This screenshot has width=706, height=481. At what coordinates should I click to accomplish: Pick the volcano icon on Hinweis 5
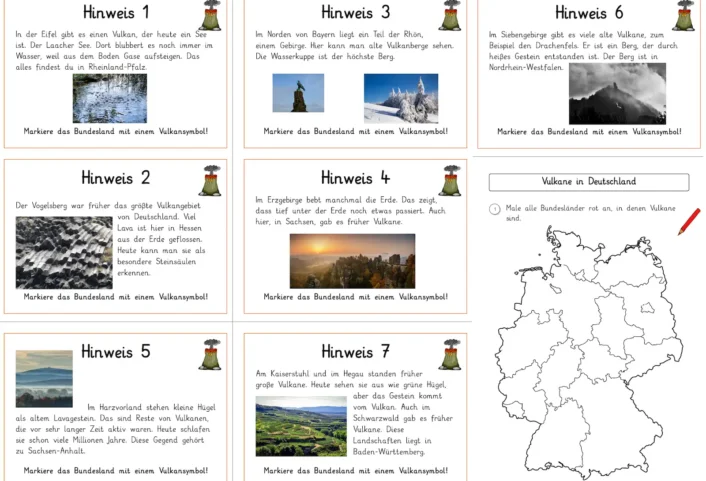[210, 354]
